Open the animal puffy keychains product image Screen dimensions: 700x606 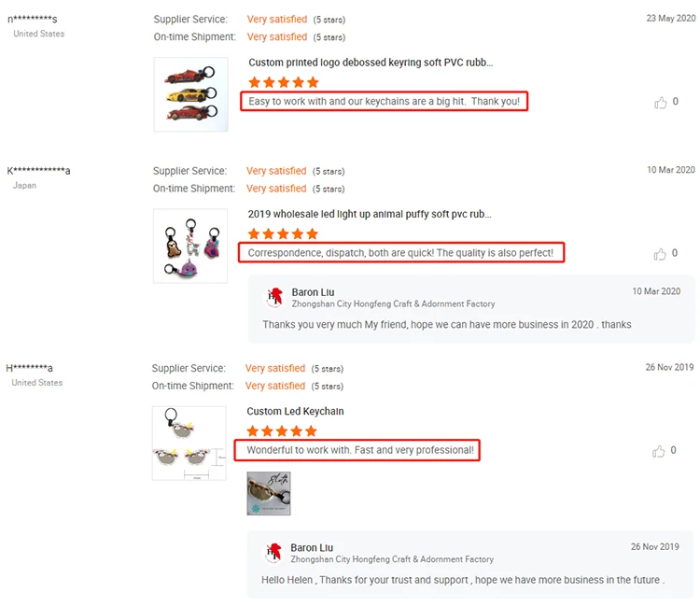click(x=189, y=246)
